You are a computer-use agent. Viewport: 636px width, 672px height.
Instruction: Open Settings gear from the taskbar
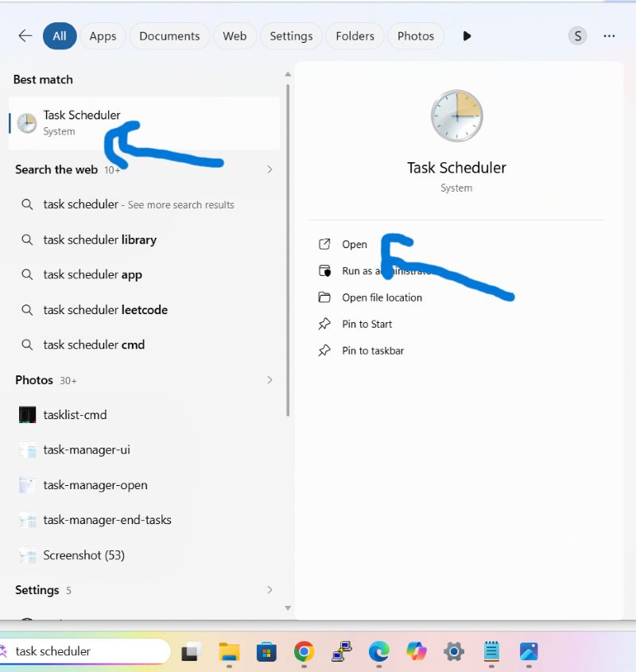454,651
